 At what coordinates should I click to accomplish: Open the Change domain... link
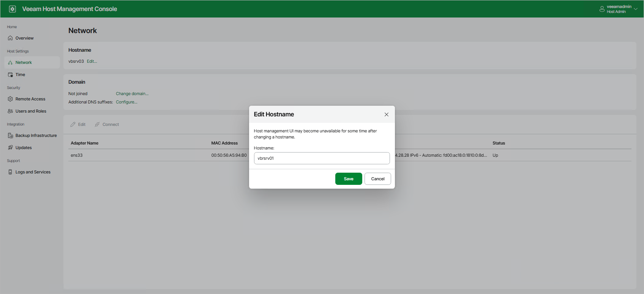[132, 94]
